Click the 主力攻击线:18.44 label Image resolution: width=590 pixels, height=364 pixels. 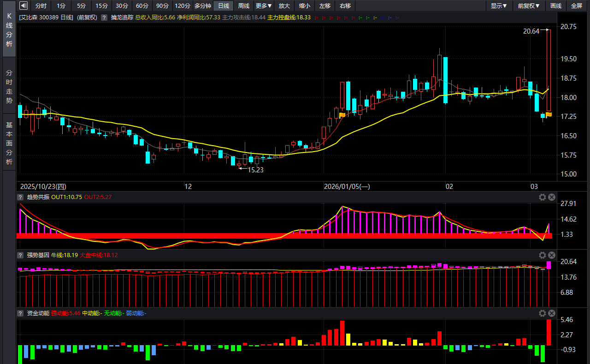pos(244,18)
